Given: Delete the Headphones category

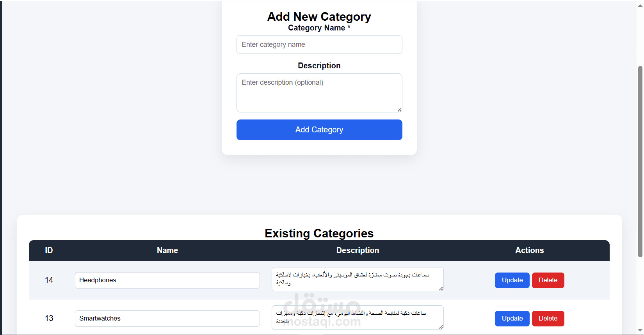Looking at the screenshot, I should click(548, 280).
